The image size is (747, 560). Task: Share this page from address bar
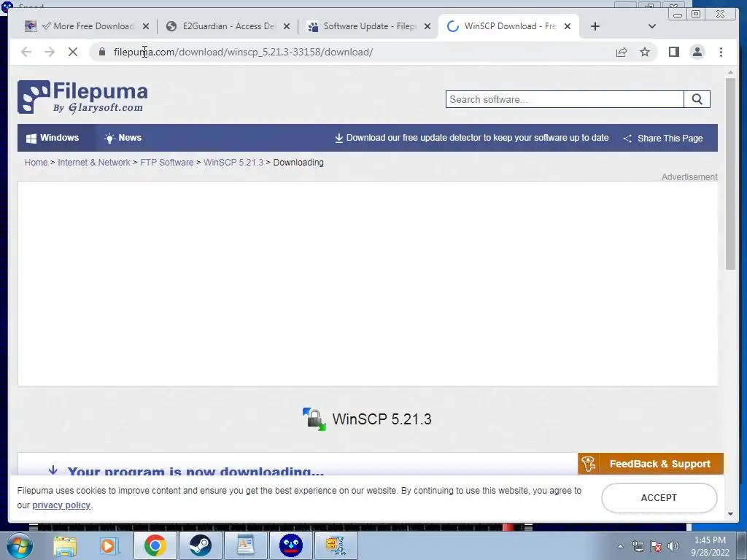pos(622,52)
